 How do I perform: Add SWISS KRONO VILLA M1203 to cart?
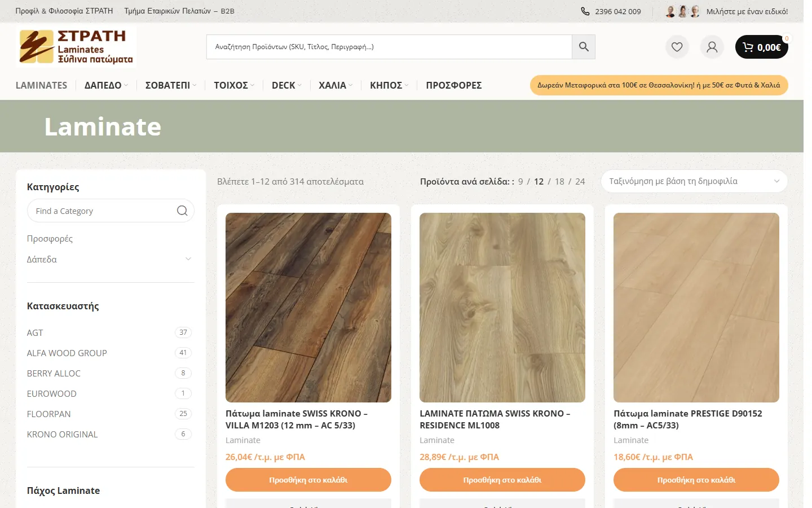[x=308, y=480]
